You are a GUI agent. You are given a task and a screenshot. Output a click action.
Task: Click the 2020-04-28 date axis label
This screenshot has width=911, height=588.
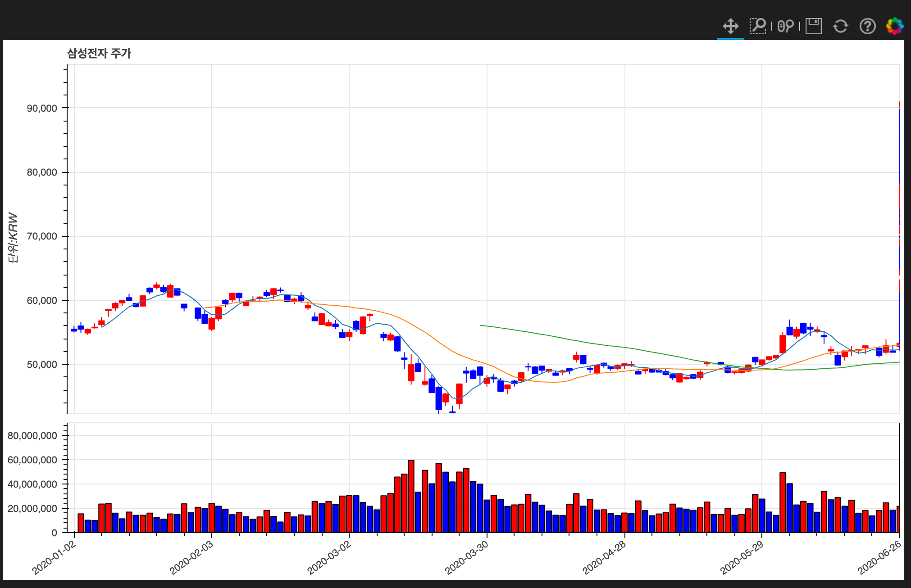coord(604,557)
